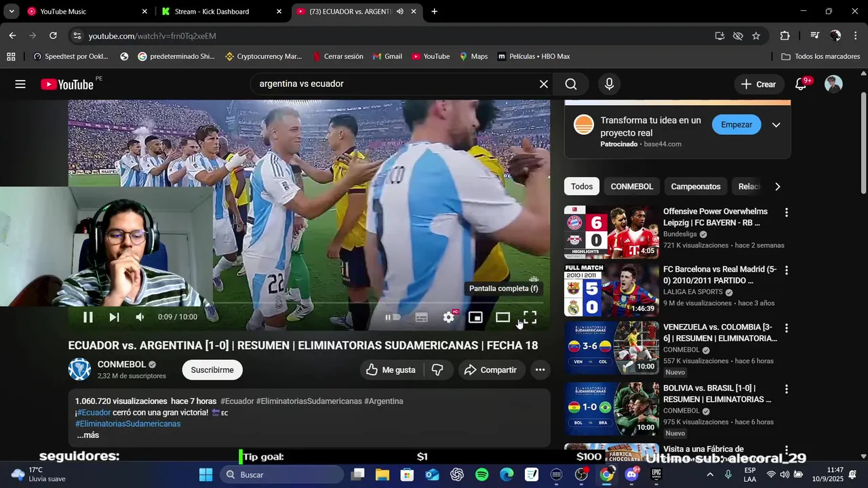
Task: Like the video with Me gusta
Action: pos(391,370)
